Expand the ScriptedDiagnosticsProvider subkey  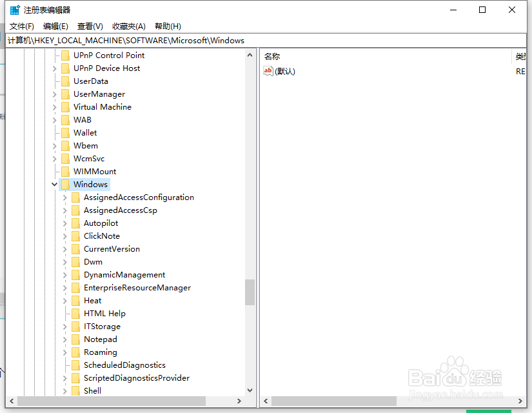(x=65, y=378)
